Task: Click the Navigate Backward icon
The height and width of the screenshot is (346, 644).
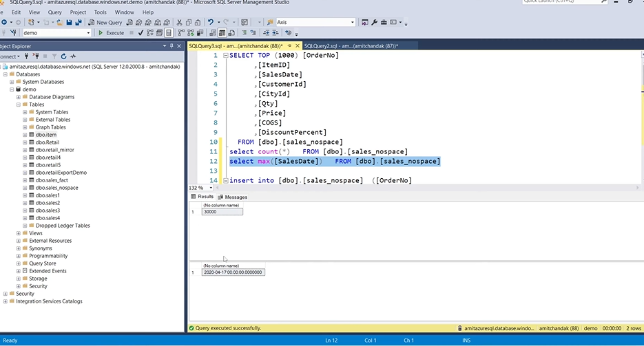Action: (4, 23)
